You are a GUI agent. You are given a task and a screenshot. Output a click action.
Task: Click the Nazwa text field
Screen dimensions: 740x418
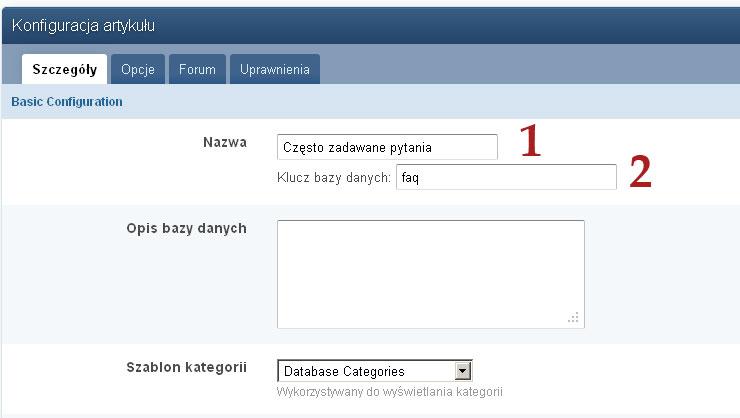coord(386,147)
